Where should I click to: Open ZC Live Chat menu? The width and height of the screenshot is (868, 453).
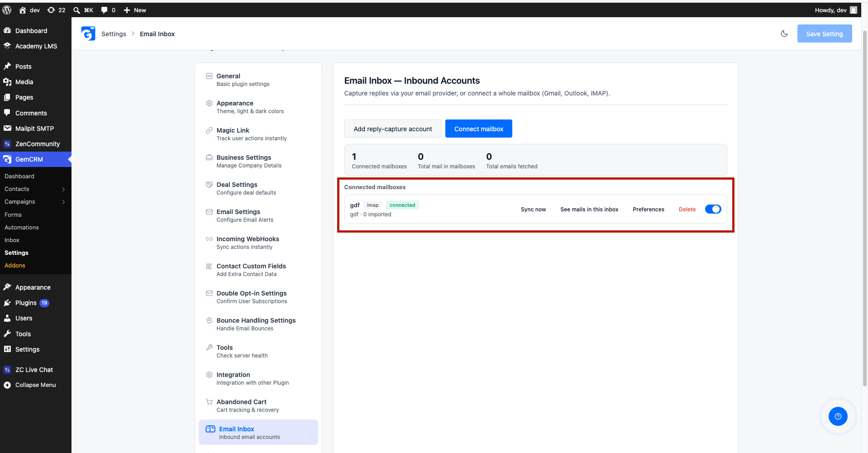coord(36,370)
